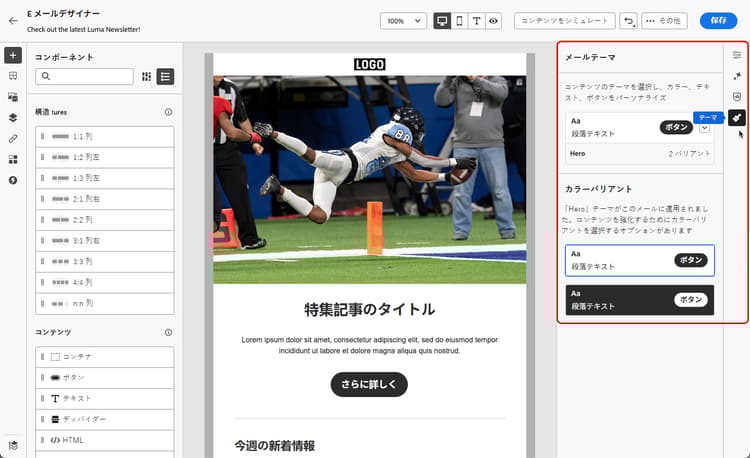Viewport: 750px width, 458px height.
Task: Open the shield icon in right rail
Action: (737, 97)
